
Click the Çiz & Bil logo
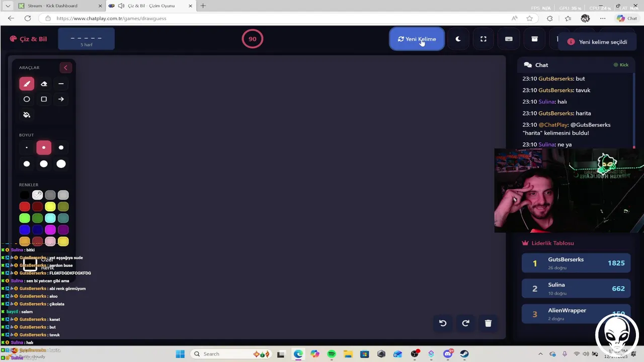28,39
